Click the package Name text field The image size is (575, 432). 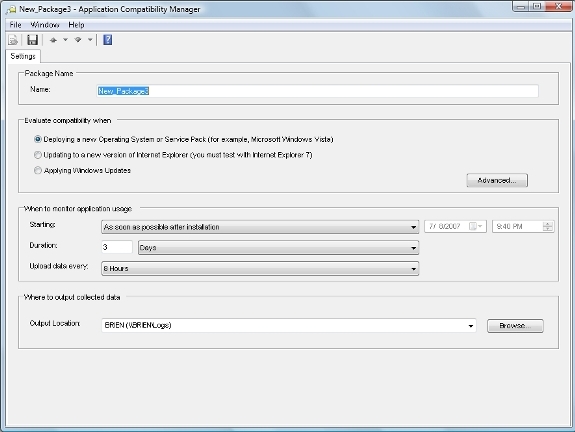(317, 91)
